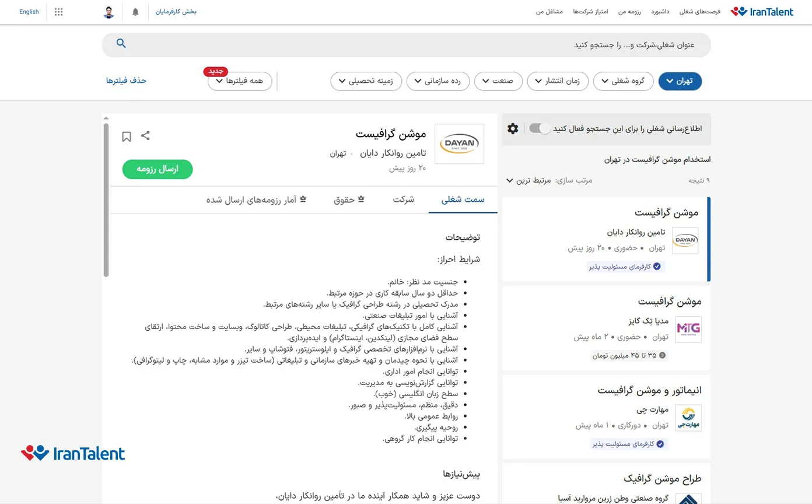Switch to the شرکت tab
Viewport: 812px width, 504px height.
[402, 198]
